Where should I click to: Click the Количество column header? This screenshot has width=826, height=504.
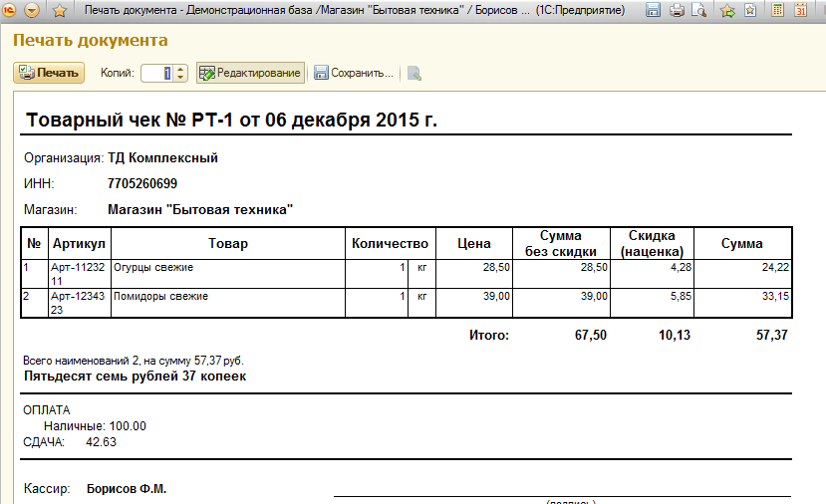pyautogui.click(x=391, y=243)
